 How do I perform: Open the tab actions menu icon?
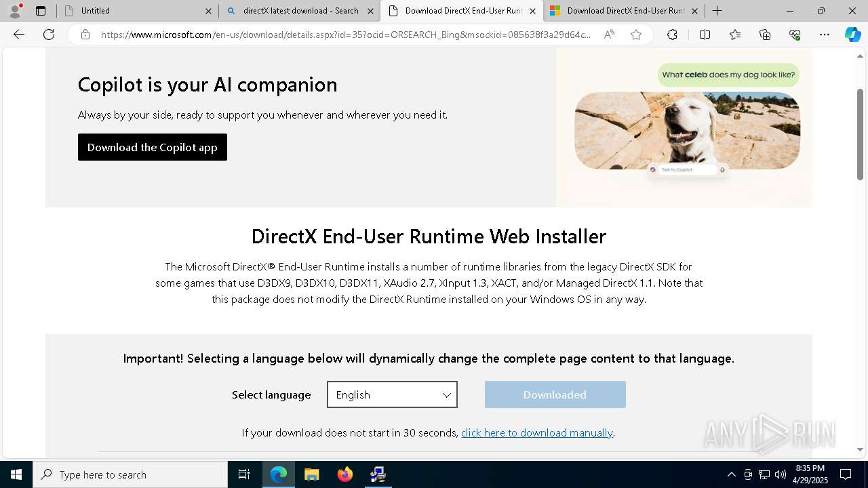pos(41,11)
